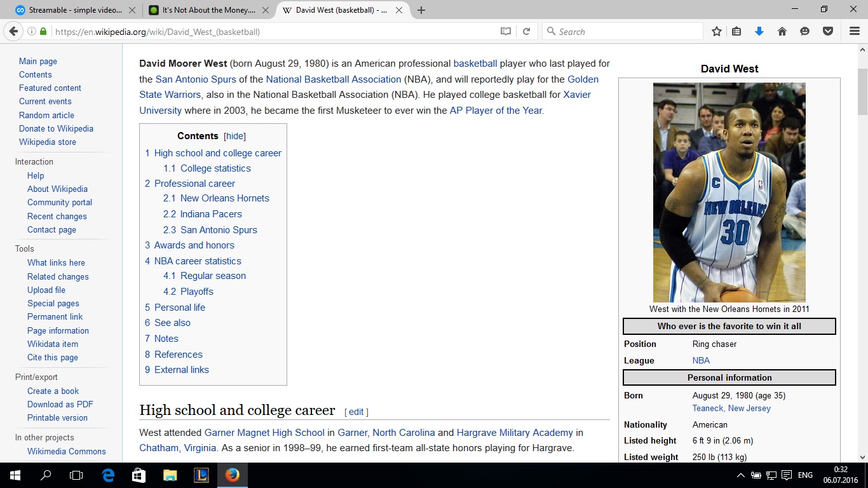Viewport: 868px width, 488px height.
Task: Jump to the 1.1 College statistics section
Action: tap(207, 168)
